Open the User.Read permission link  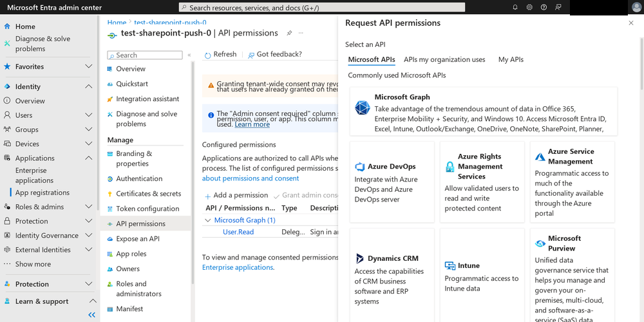click(x=238, y=232)
